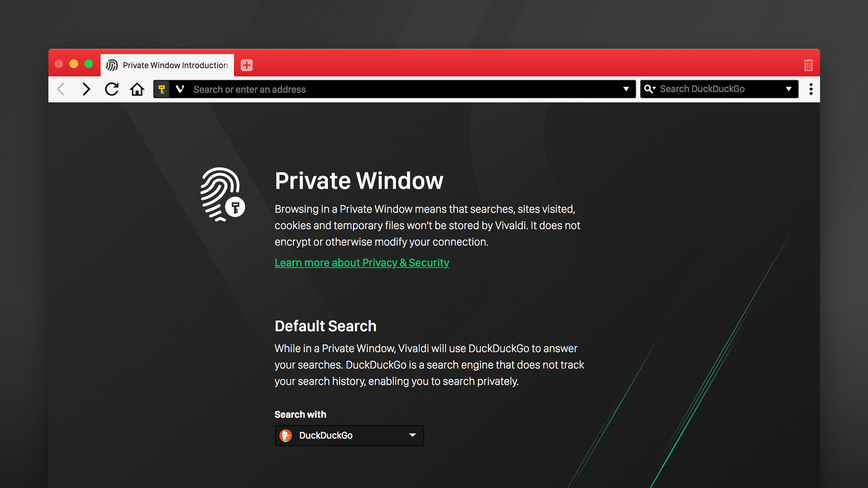Image resolution: width=868 pixels, height=488 pixels.
Task: Toggle the Tracker & Ad Blocker icon
Action: (x=160, y=89)
